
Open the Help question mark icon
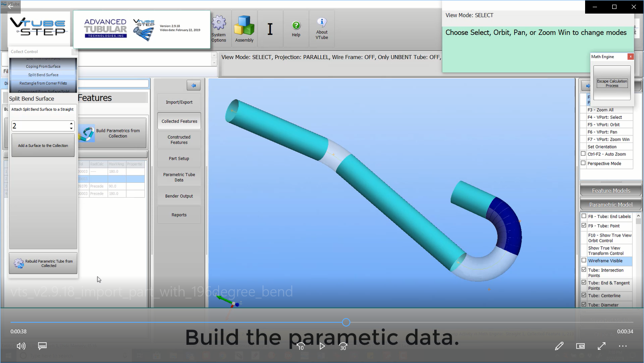pyautogui.click(x=296, y=25)
